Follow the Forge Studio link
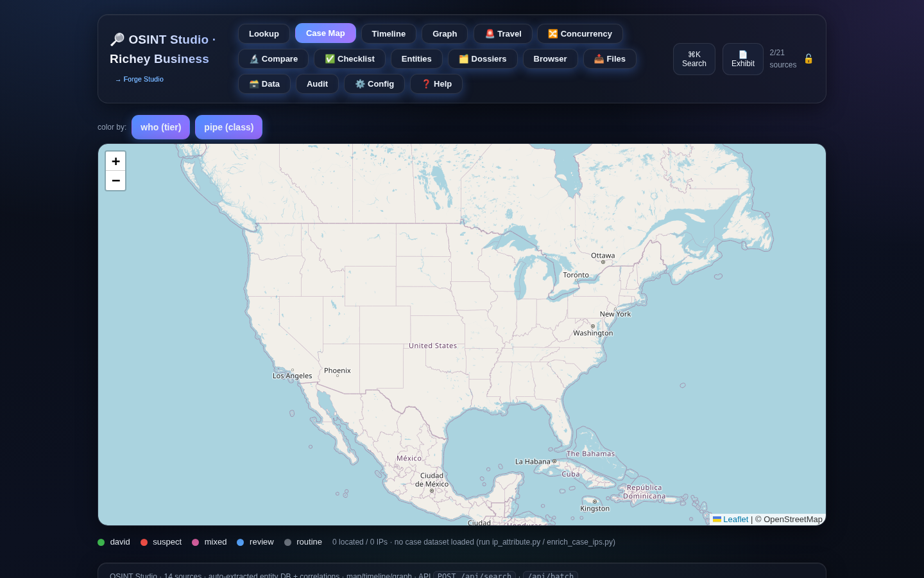 139,79
